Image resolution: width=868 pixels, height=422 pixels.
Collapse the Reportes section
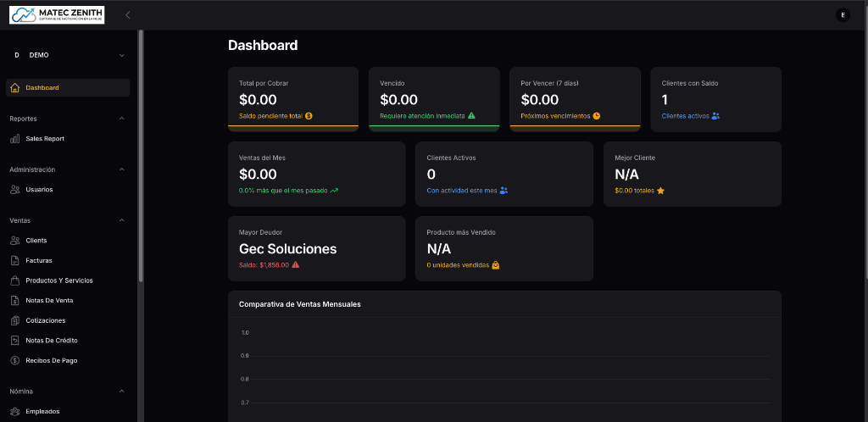[121, 119]
